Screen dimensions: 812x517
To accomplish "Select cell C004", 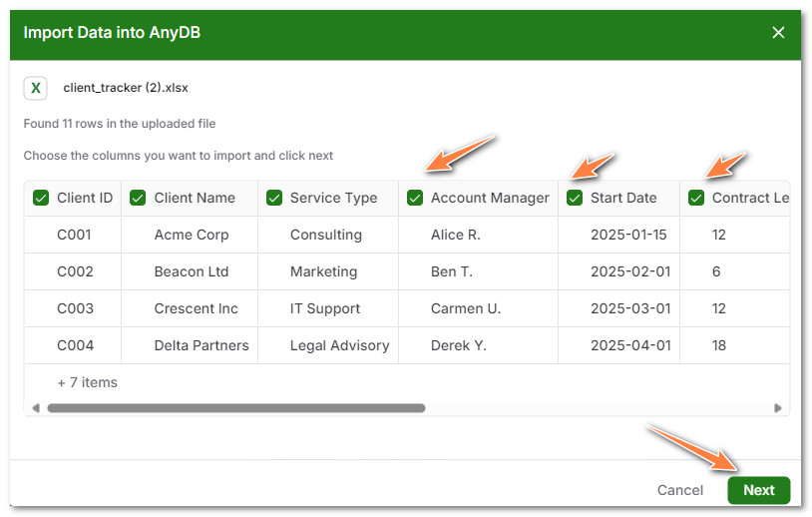I will [75, 345].
